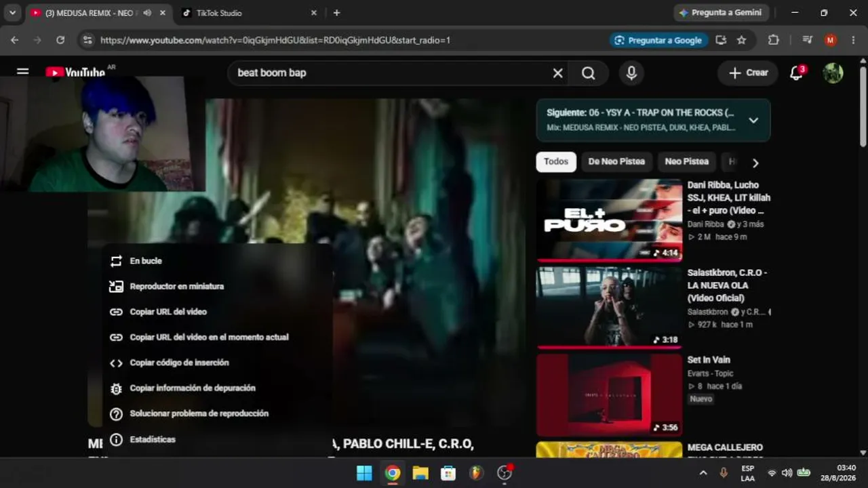Open the Chrome profile M avatar

(831, 40)
